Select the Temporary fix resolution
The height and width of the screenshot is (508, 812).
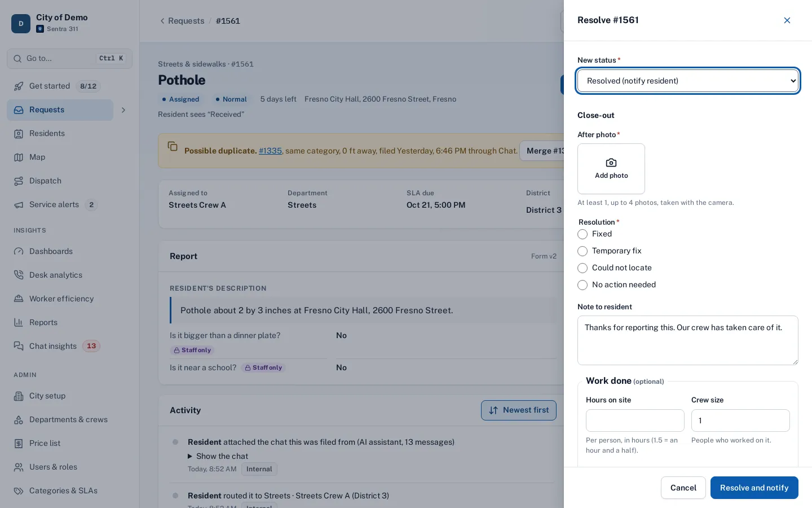click(582, 251)
